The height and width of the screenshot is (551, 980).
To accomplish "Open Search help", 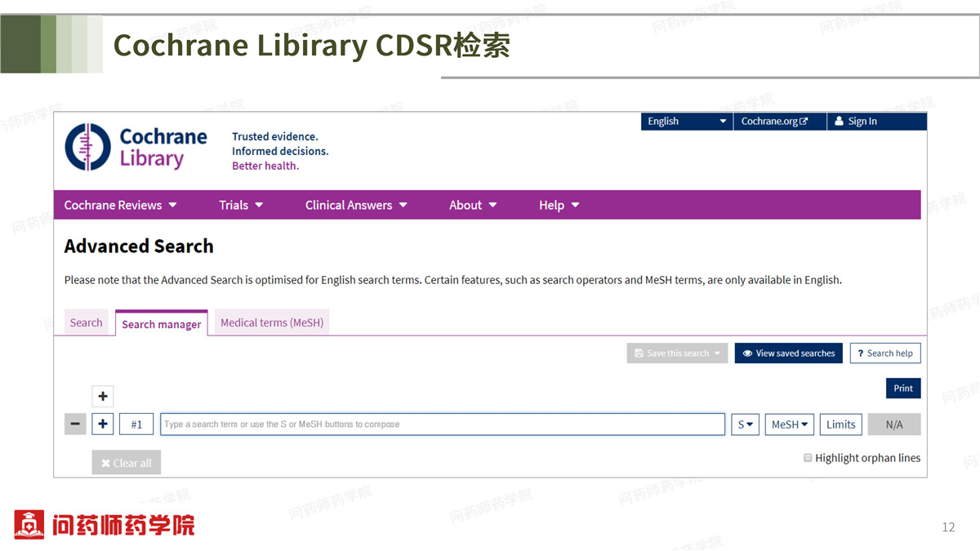I will point(885,353).
